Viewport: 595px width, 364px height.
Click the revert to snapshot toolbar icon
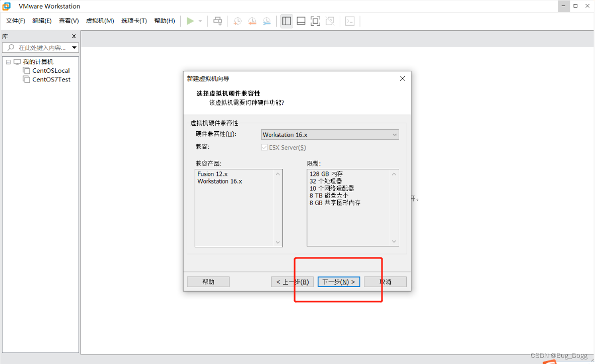252,21
